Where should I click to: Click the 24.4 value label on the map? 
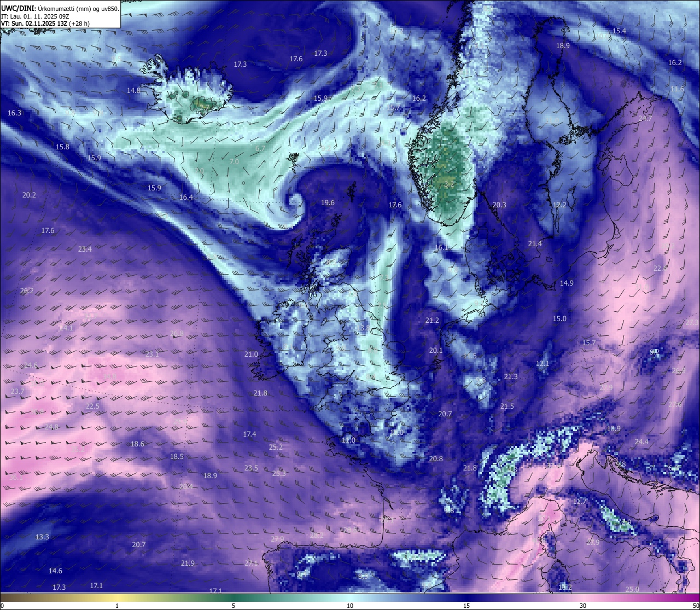tap(641, 442)
